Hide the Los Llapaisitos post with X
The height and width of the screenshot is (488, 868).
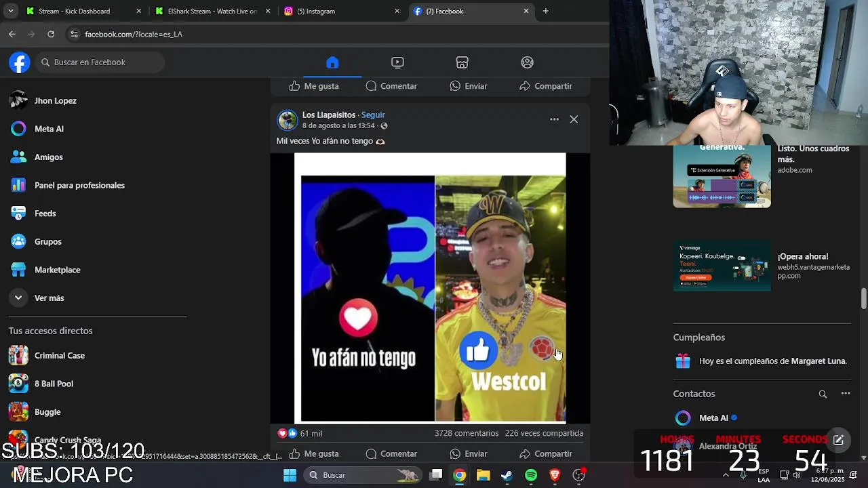point(574,119)
